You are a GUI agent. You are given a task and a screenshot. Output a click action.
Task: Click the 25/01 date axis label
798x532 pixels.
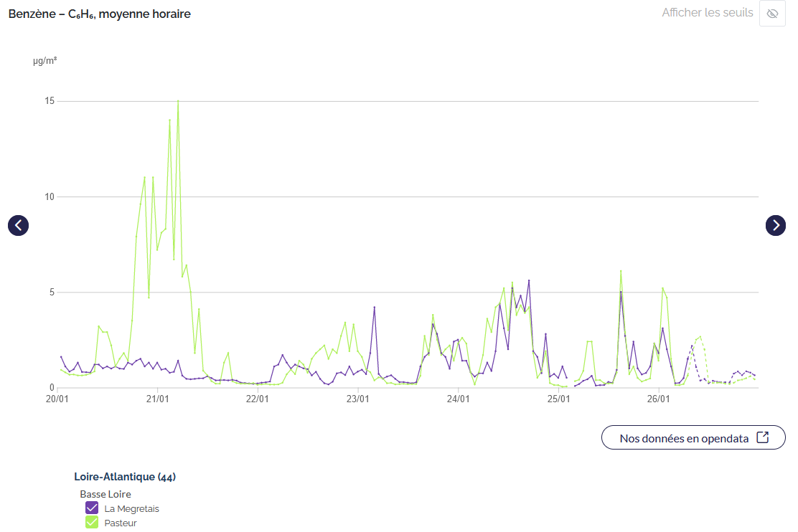pyautogui.click(x=558, y=399)
